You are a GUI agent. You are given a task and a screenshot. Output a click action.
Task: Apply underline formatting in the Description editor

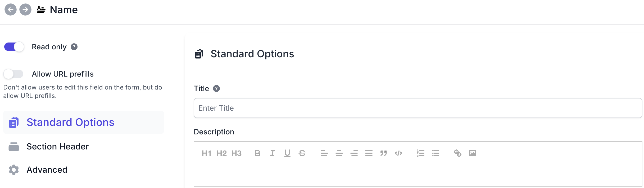pyautogui.click(x=287, y=153)
